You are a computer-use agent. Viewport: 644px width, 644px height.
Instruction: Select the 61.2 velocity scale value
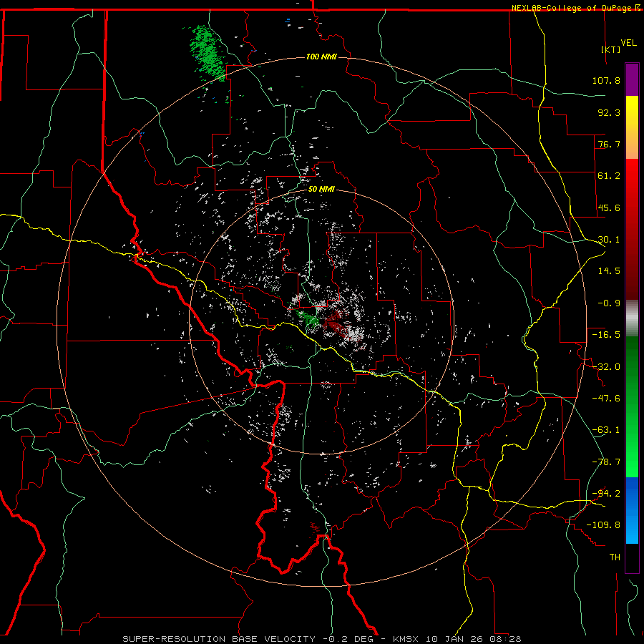click(x=609, y=176)
